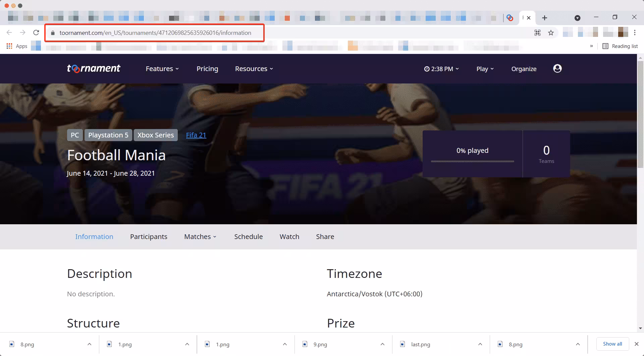The image size is (644, 356).
Task: Open a new browser tab
Action: click(545, 18)
